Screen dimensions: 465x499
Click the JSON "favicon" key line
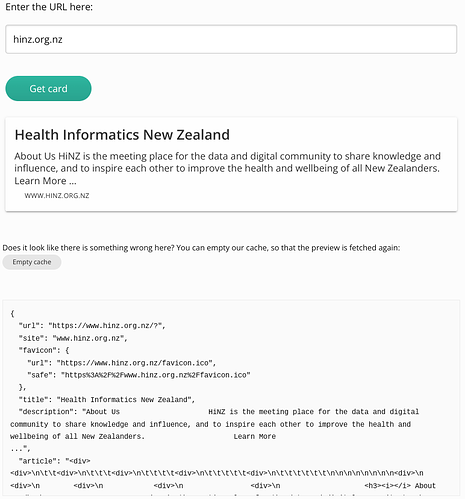point(44,350)
